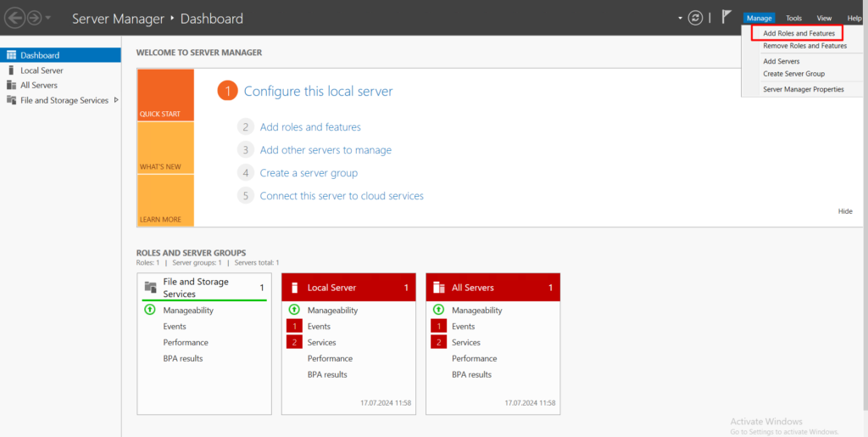The image size is (868, 437).
Task: Open Events in File and Storage tile
Action: [175, 326]
